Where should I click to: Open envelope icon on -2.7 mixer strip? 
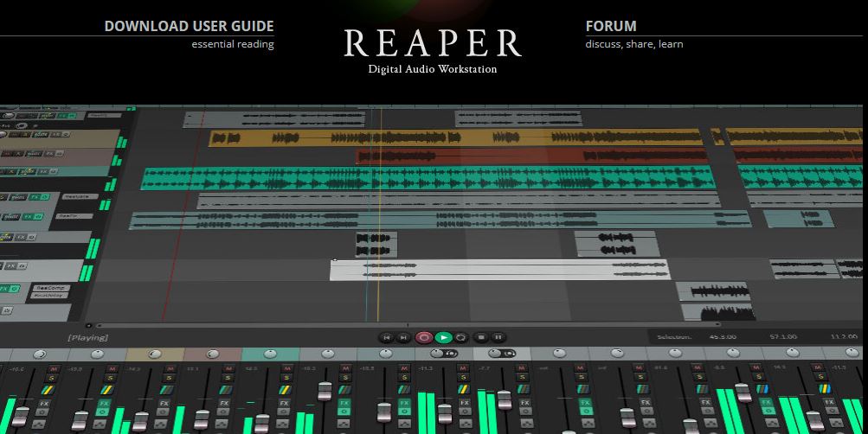point(528,423)
